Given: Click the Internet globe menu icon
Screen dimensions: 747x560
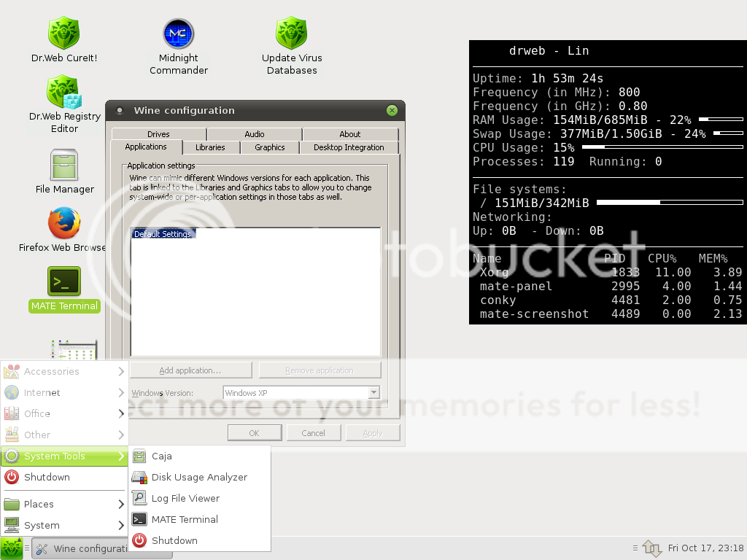Looking at the screenshot, I should tap(12, 392).
